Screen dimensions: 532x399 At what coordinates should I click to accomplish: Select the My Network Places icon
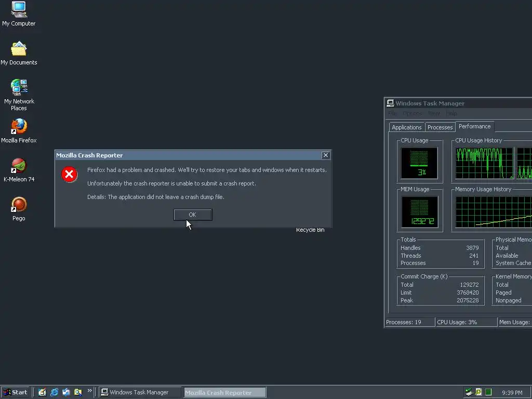[19, 95]
